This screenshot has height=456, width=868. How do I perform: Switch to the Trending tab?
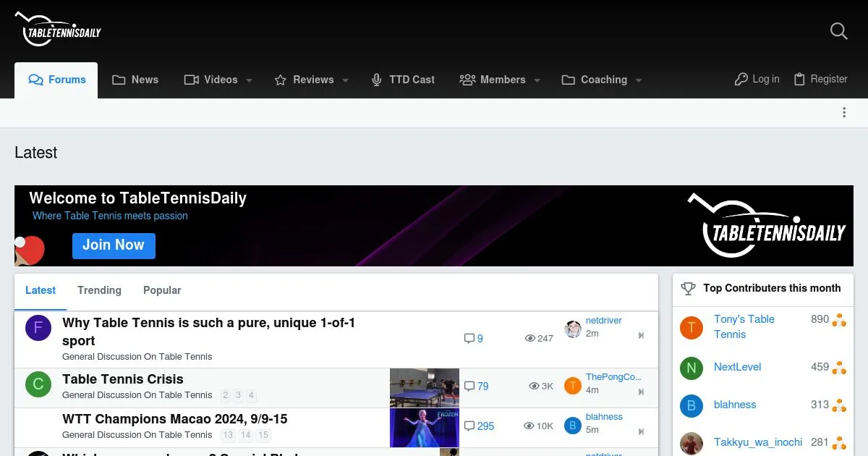(x=100, y=290)
